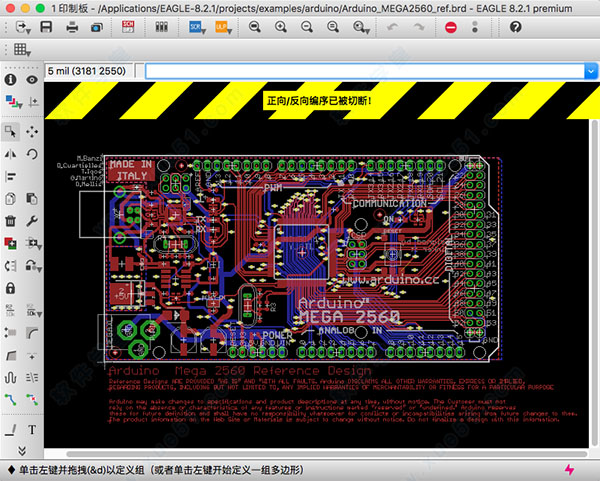Toggle the Show eye tool
600x481 pixels.
tap(32, 80)
